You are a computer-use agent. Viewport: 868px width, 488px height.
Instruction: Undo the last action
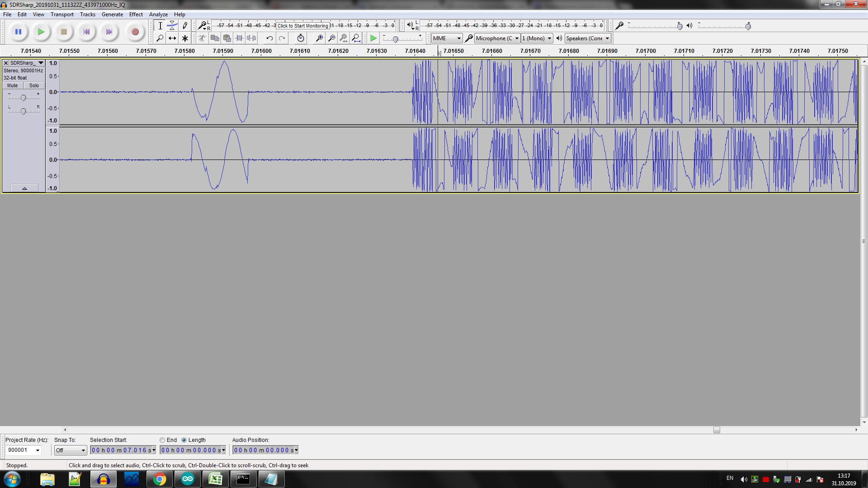269,38
